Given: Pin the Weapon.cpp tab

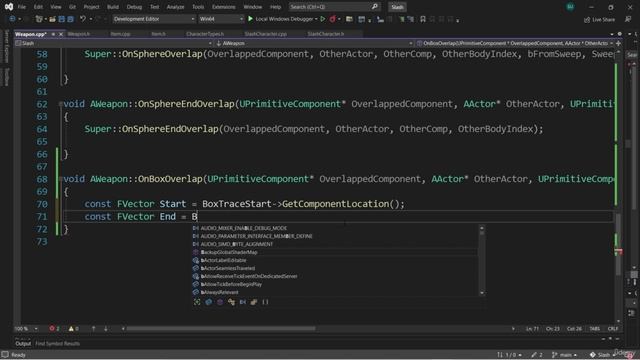Looking at the screenshot, I should point(53,34).
